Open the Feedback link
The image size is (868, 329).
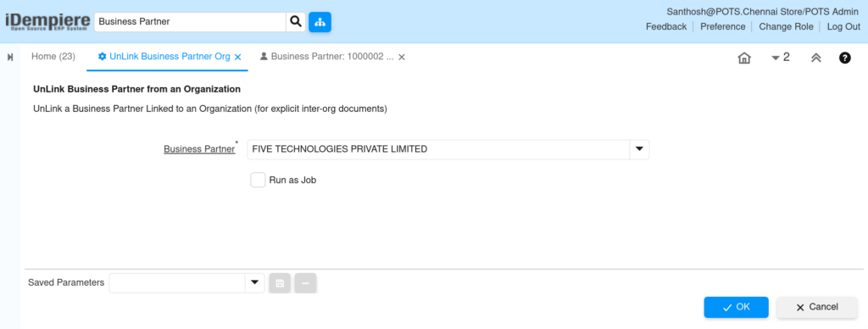point(666,26)
